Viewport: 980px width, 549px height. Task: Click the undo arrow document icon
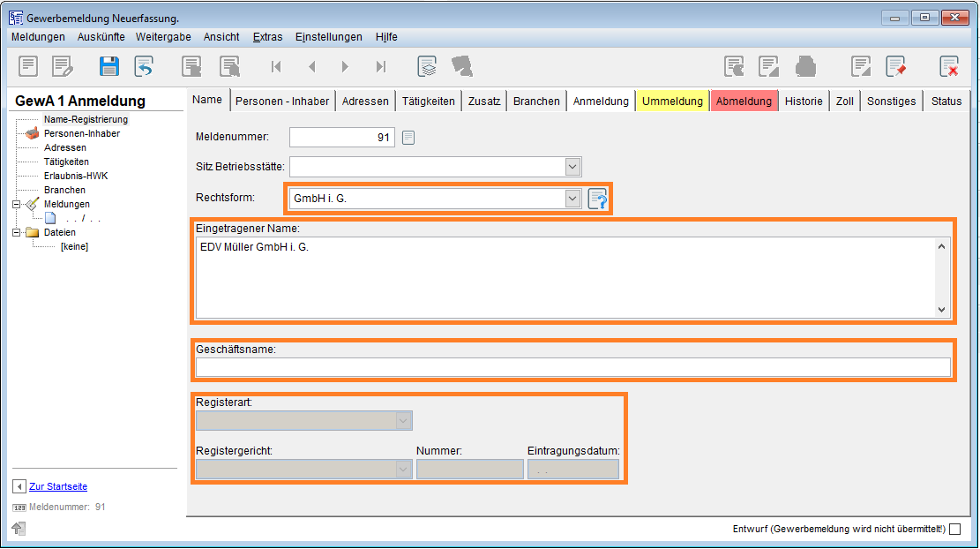pyautogui.click(x=144, y=66)
